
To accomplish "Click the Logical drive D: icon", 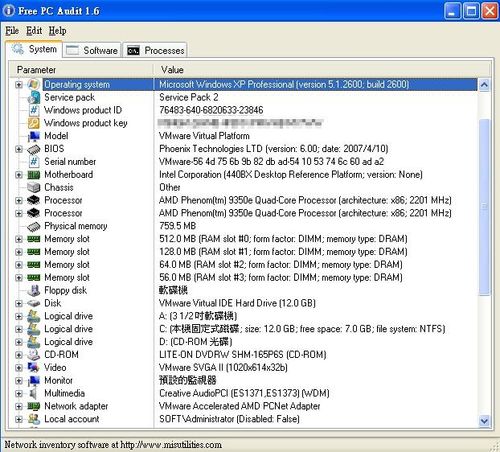I will coord(33,342).
